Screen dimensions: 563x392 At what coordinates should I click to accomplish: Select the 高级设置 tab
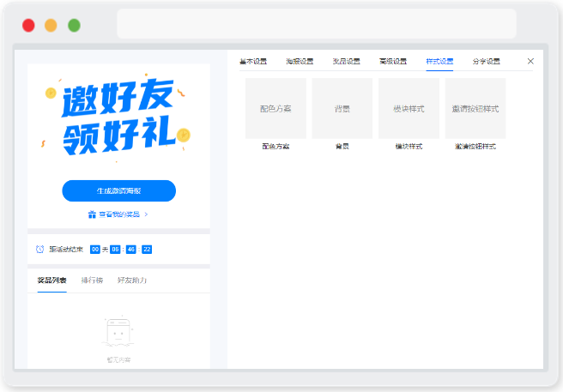(x=393, y=62)
